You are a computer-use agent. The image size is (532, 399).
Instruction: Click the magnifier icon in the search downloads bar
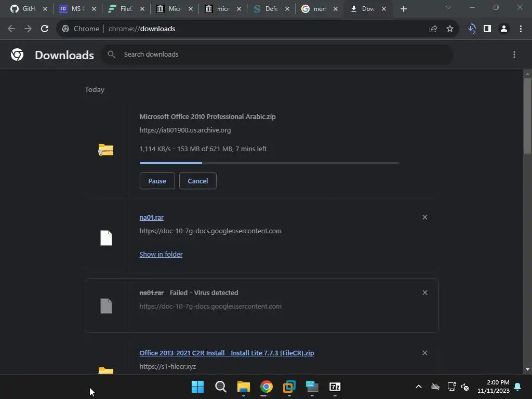pos(111,54)
